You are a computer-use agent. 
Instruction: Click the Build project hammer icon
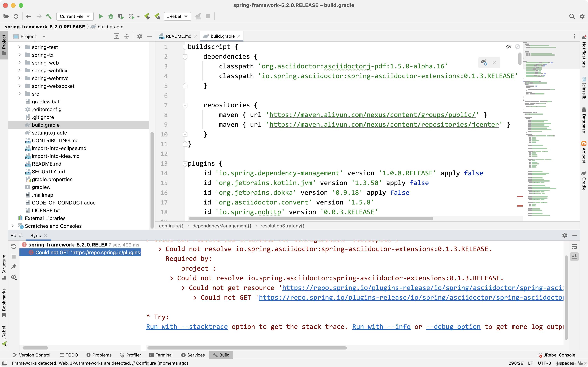coord(49,17)
